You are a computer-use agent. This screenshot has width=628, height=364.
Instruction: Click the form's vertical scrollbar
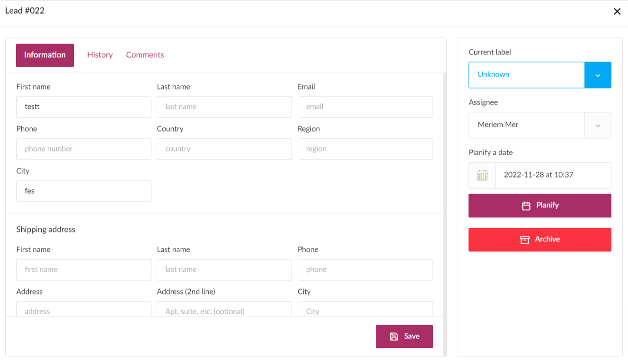coord(444,189)
